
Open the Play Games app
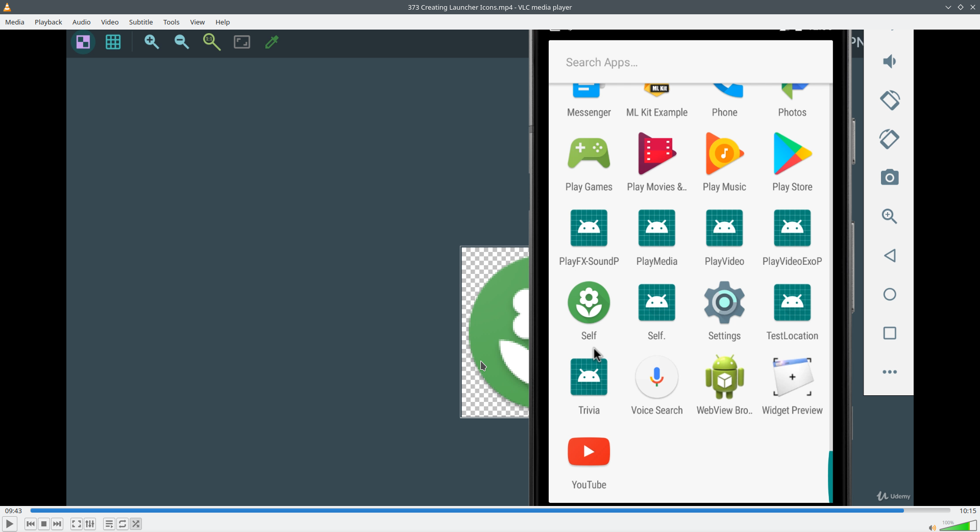coord(589,163)
